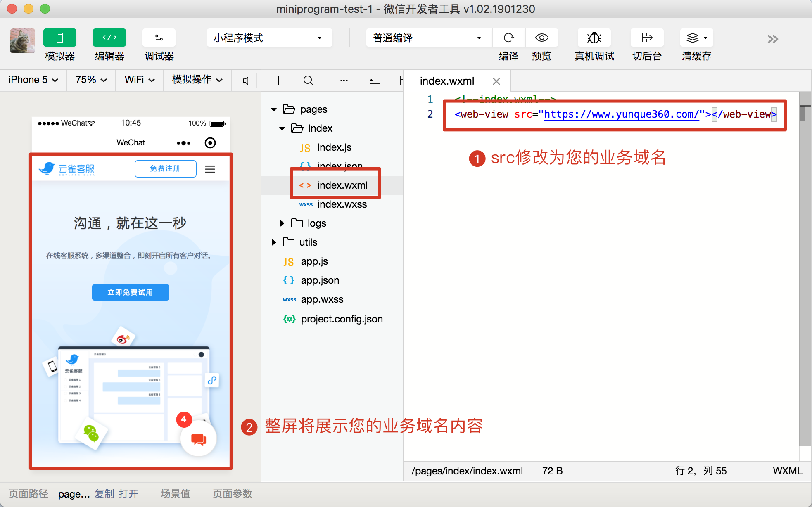Collapse the pages folder
This screenshot has width=812, height=507.
click(x=274, y=109)
